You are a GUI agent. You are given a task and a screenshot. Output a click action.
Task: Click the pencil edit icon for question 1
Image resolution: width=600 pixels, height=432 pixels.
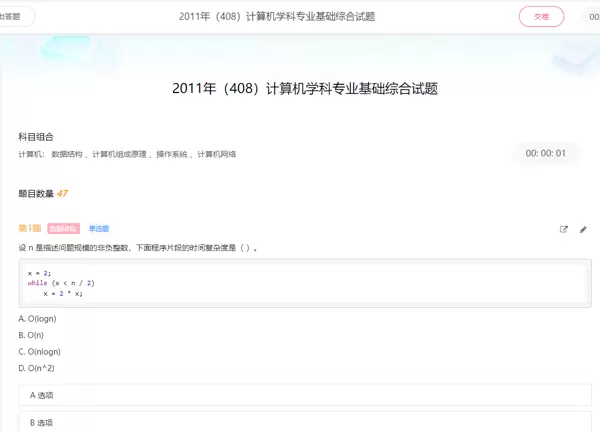point(583,229)
